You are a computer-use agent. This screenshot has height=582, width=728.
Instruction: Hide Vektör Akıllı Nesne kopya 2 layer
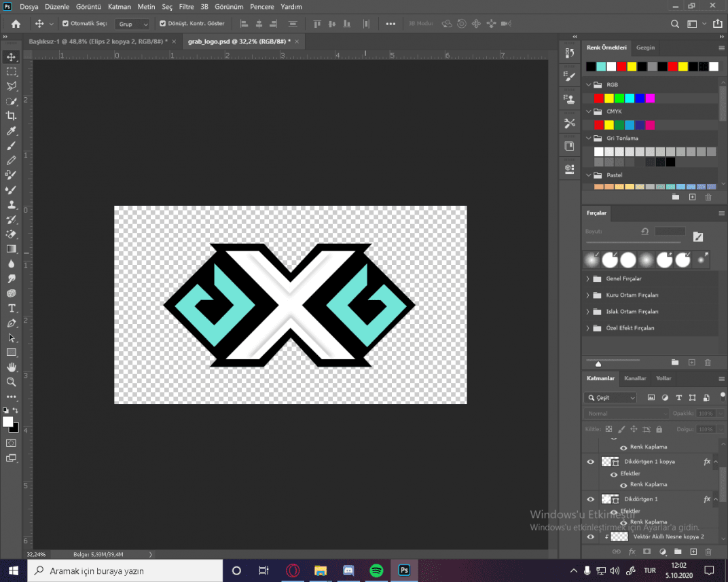pyautogui.click(x=591, y=537)
